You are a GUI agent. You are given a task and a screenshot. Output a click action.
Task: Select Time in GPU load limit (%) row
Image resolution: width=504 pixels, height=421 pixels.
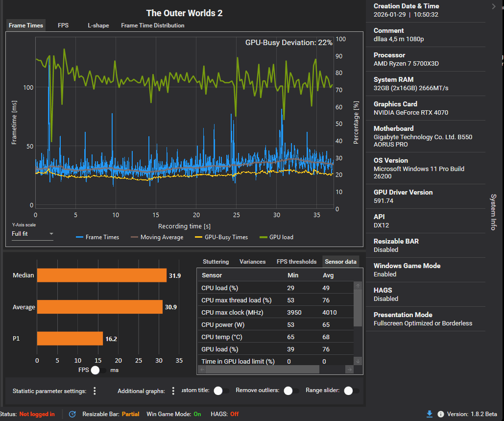pyautogui.click(x=275, y=361)
